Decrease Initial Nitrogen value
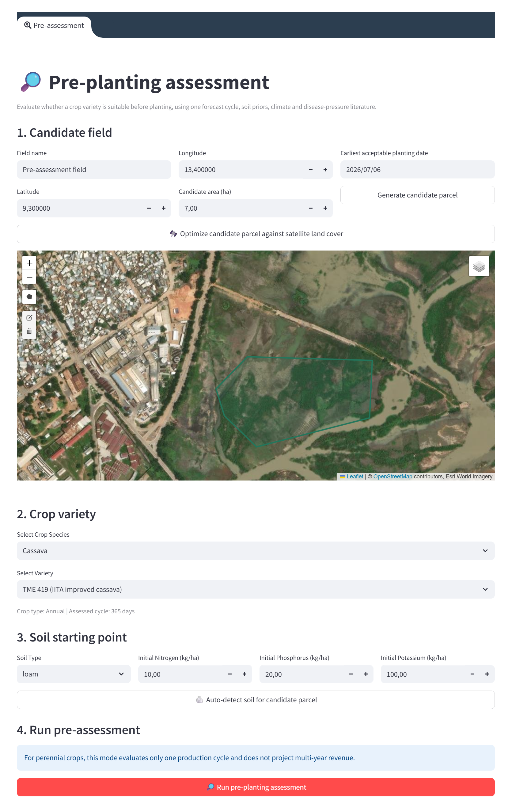 tap(230, 674)
